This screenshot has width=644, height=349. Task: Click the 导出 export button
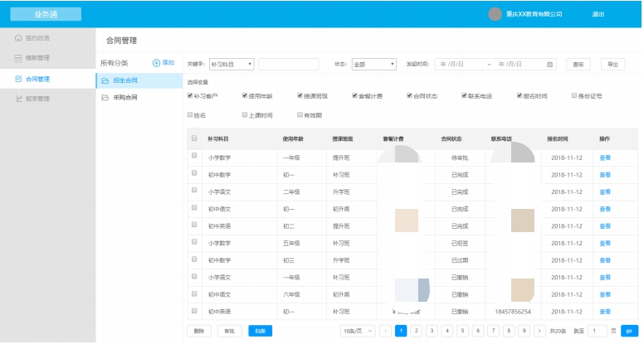[612, 64]
